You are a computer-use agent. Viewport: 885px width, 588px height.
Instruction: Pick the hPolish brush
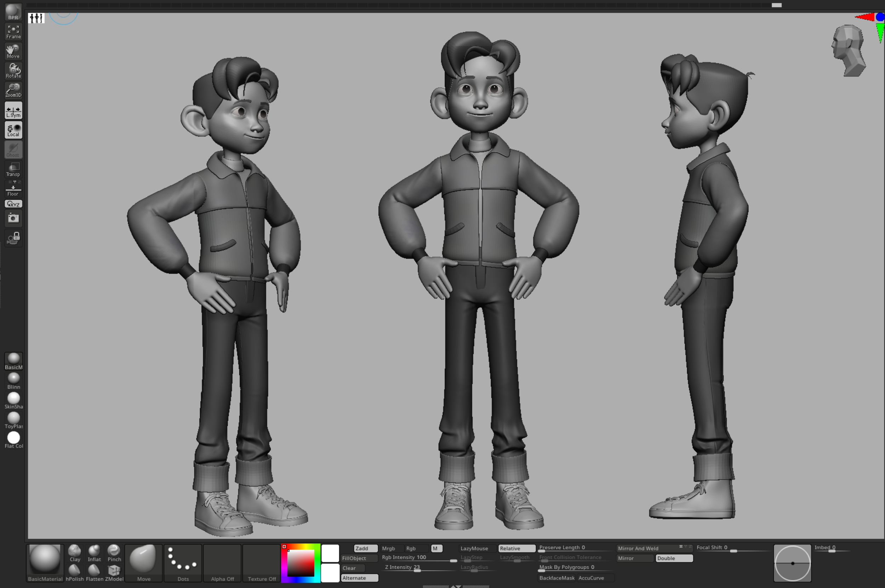75,573
